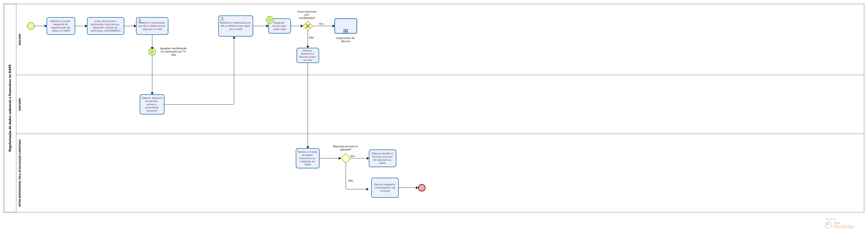Click text of first 'Notificar o Interessado' task
The image size is (868, 248).
pyautogui.click(x=152, y=26)
